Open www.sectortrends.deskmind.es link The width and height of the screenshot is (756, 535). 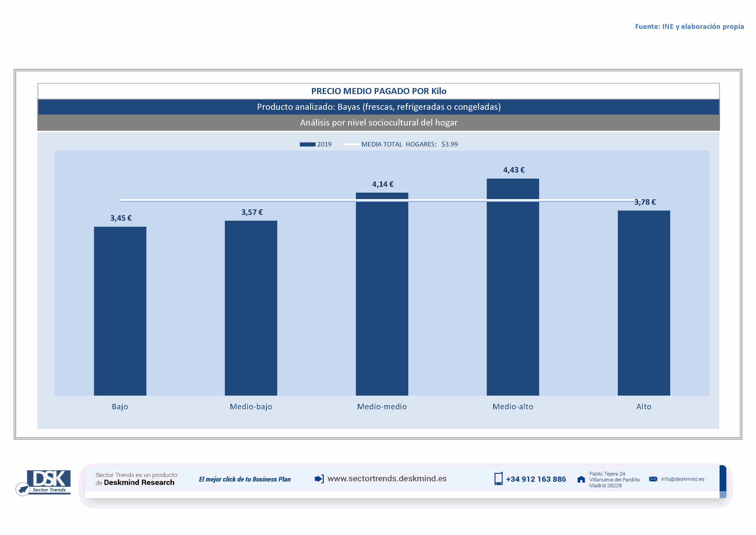(387, 479)
